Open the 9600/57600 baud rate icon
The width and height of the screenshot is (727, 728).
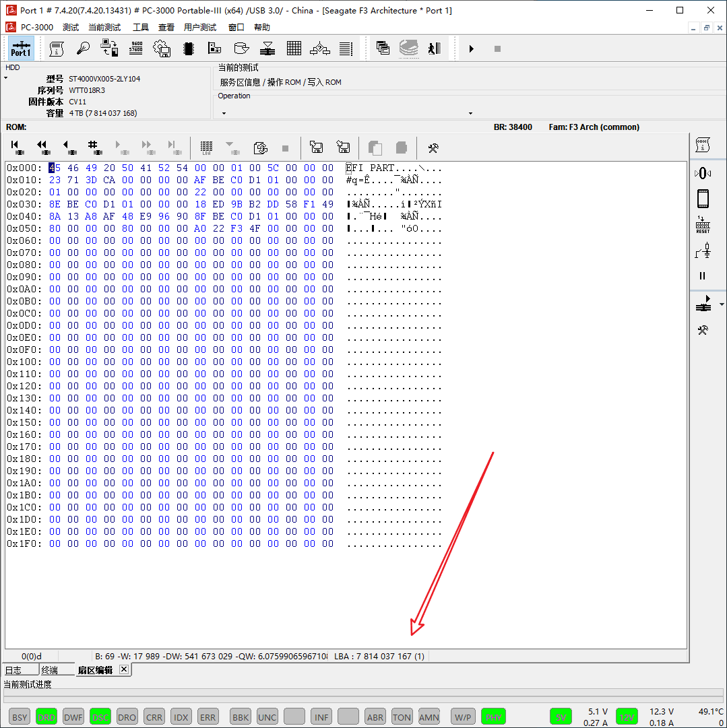coord(135,48)
